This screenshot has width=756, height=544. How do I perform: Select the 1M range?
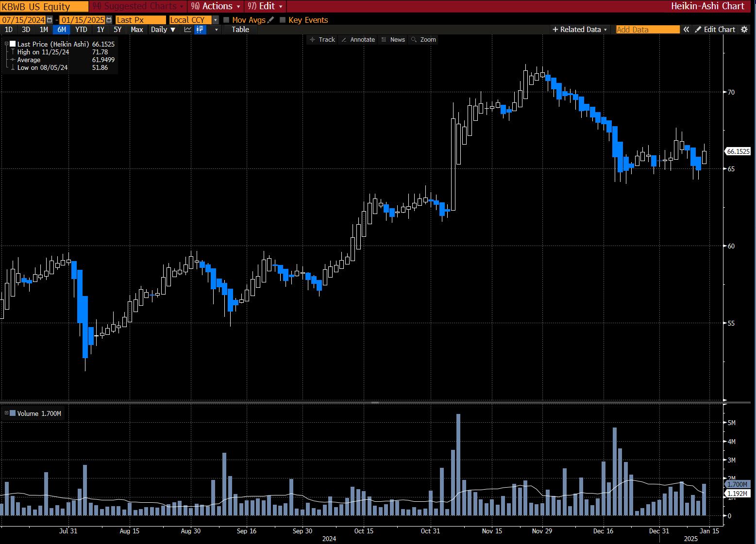44,30
